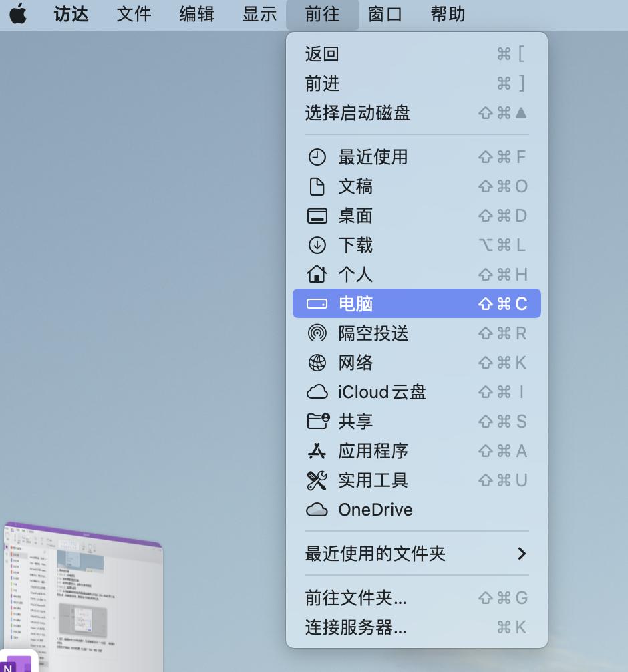Open 应用程序 via its A-tools icon
Image resolution: width=628 pixels, height=672 pixels.
[317, 451]
